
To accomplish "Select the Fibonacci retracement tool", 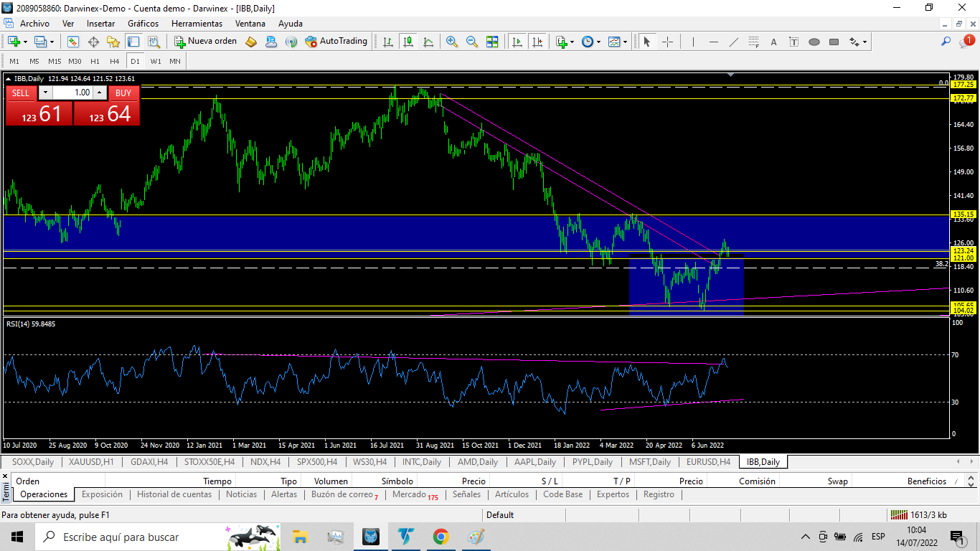I will 754,42.
